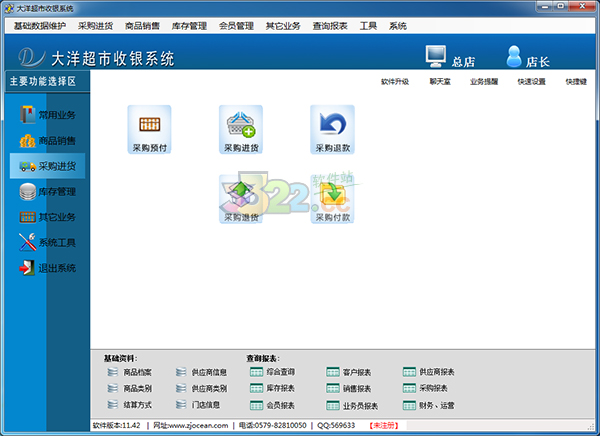Open 供应商信息 under 基础资料
Image resolution: width=600 pixels, height=436 pixels.
click(x=201, y=372)
